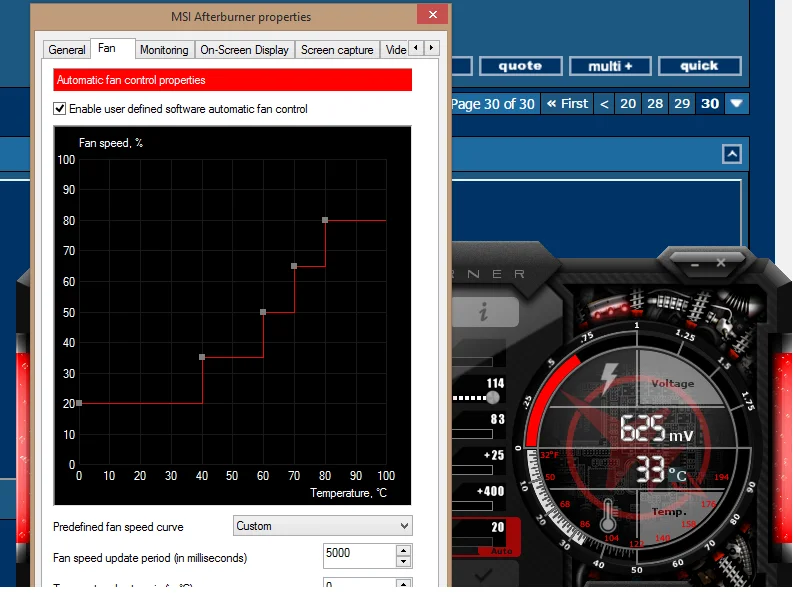Select the fan curve node at 60°C

pyautogui.click(x=263, y=312)
